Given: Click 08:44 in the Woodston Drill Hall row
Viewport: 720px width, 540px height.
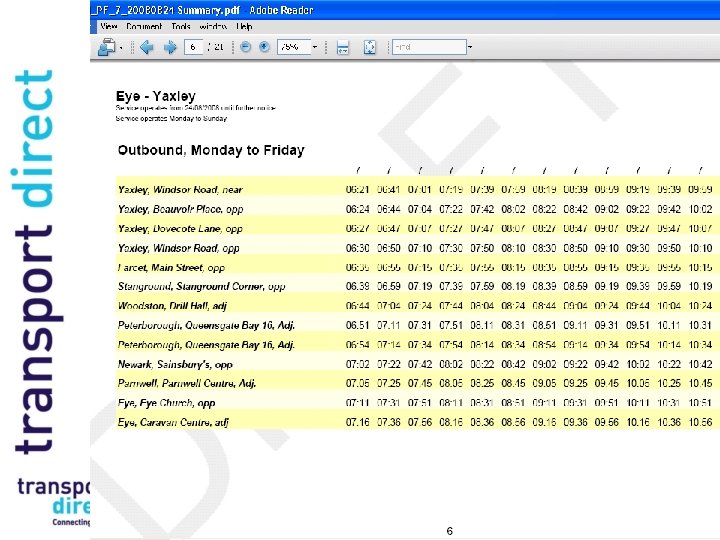Looking at the screenshot, I should point(545,306).
